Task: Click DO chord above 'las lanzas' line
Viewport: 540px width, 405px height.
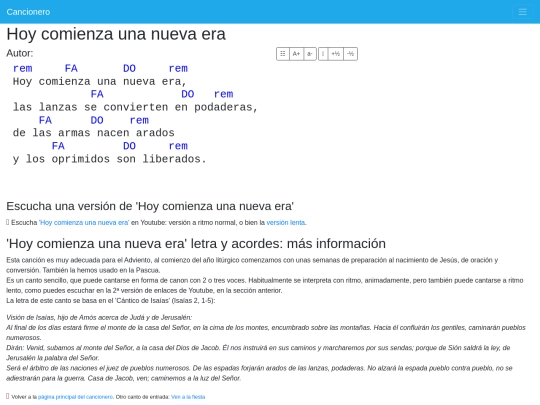Action: 188,94
